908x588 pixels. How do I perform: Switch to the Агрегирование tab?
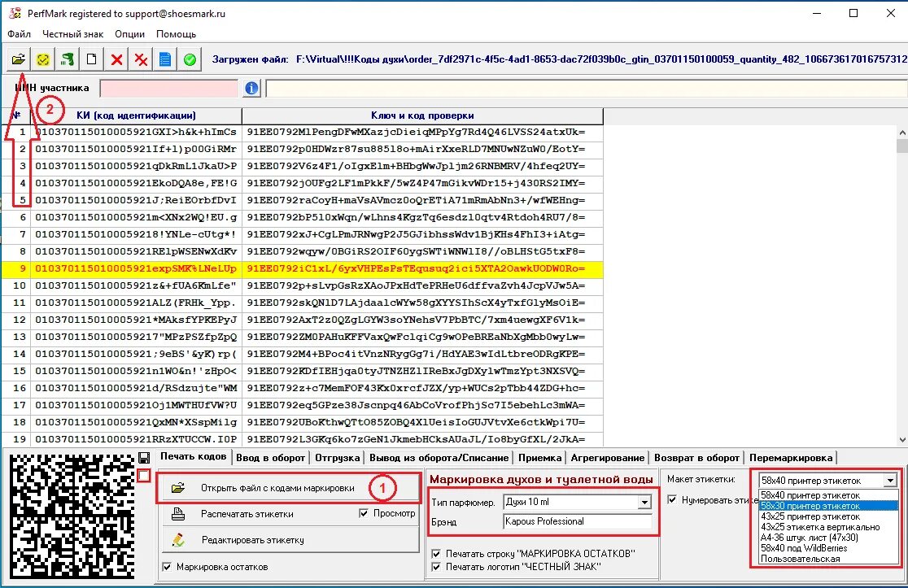[x=608, y=458]
